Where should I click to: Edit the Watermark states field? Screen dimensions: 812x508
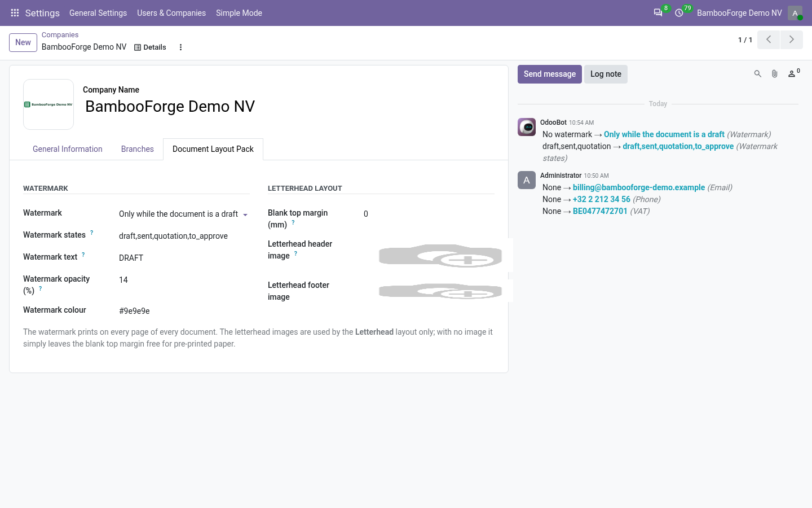184,236
